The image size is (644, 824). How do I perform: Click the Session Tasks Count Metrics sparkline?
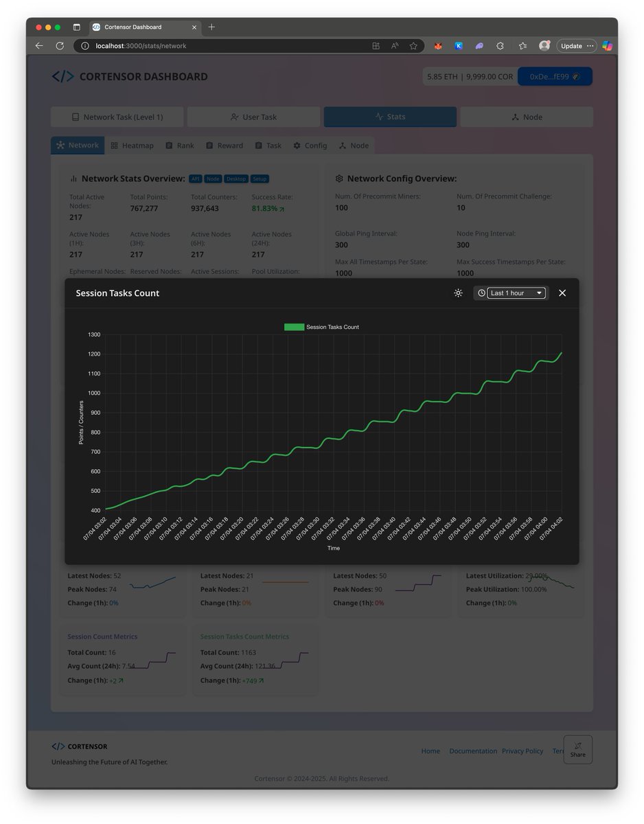[286, 659]
